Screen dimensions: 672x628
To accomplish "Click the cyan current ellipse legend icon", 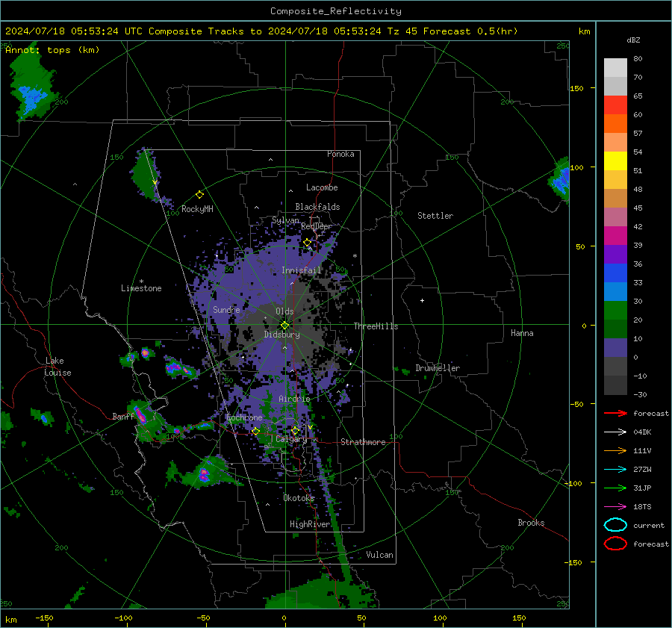I will pyautogui.click(x=615, y=525).
